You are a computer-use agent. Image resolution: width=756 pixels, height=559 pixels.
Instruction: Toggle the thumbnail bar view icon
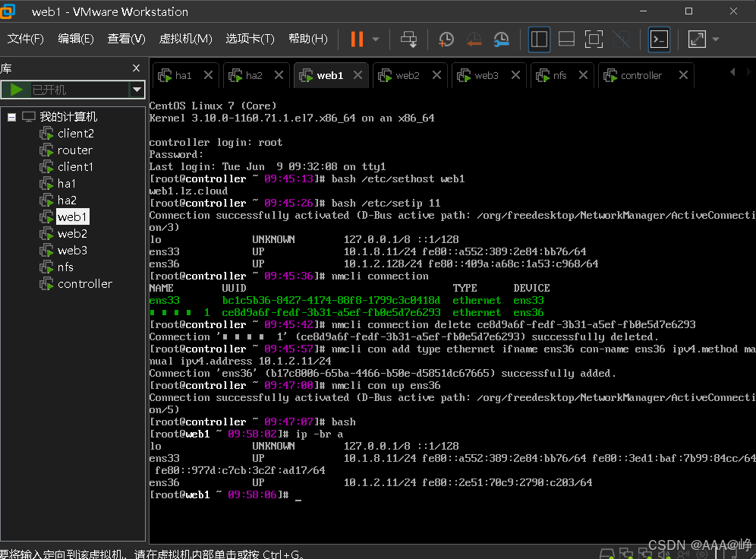click(x=566, y=39)
